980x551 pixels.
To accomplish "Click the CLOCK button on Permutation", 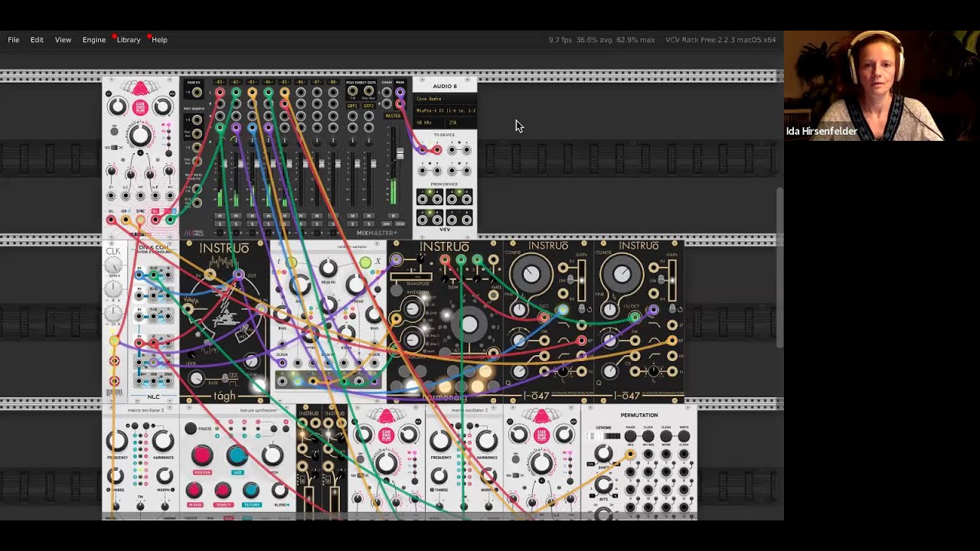I will pyautogui.click(x=648, y=436).
